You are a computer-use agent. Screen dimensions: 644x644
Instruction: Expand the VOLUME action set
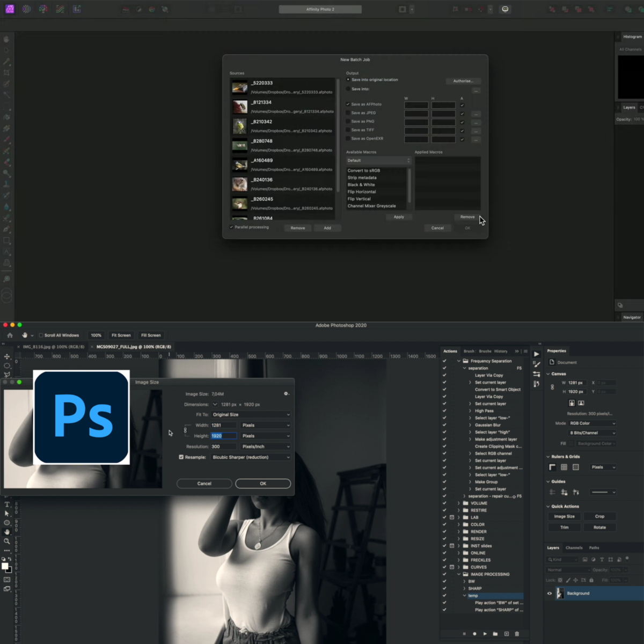pyautogui.click(x=459, y=503)
